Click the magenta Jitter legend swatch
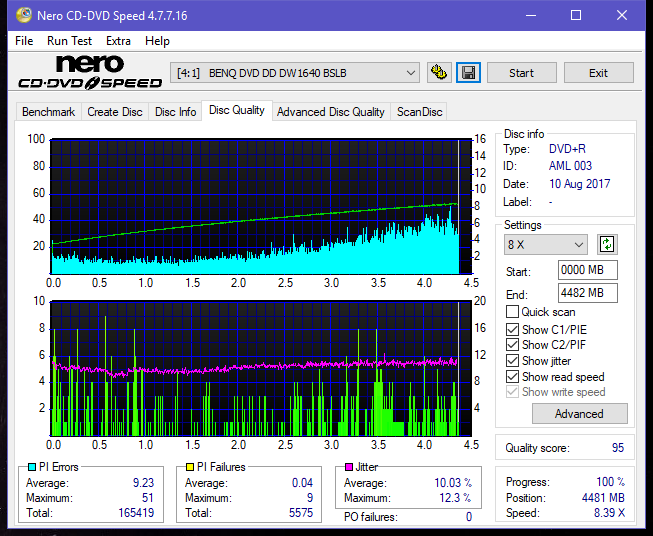Viewport: 653px width, 536px height. (x=349, y=467)
